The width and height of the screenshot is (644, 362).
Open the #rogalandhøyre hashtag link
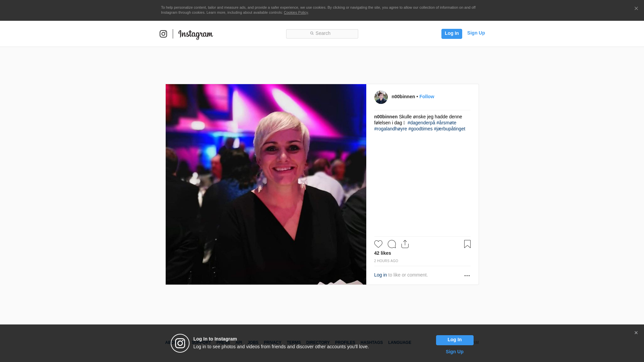[390, 129]
